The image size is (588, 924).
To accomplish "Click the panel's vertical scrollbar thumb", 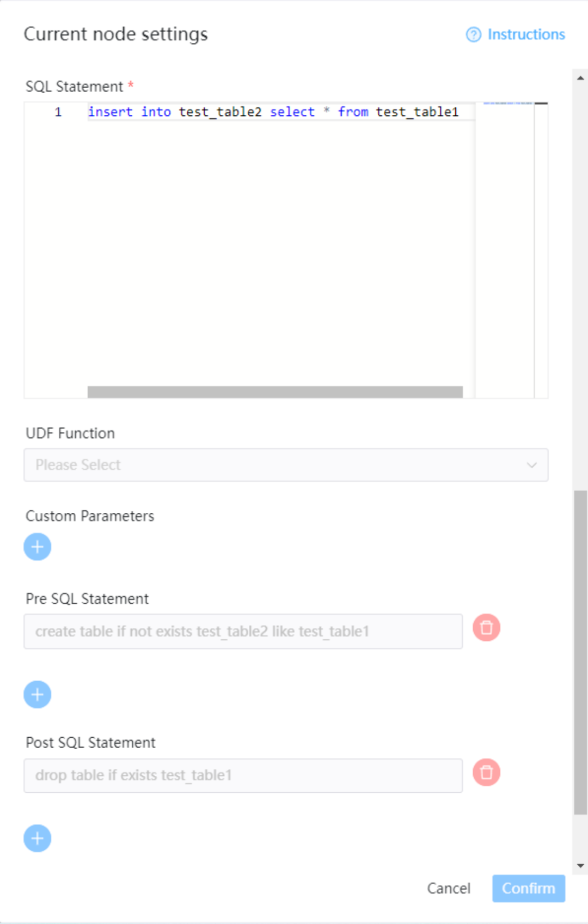I will pyautogui.click(x=580, y=652).
